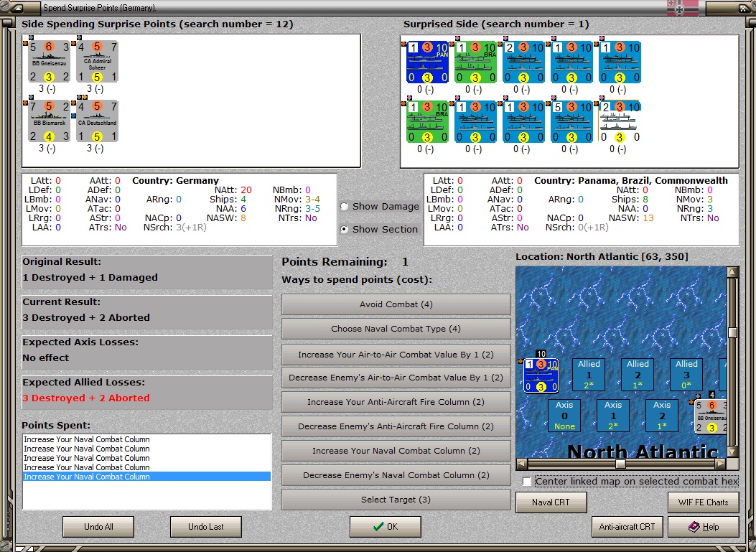Click Increase Your Anti-Aircraft Fire Column
The width and height of the screenshot is (756, 552).
pyautogui.click(x=396, y=402)
